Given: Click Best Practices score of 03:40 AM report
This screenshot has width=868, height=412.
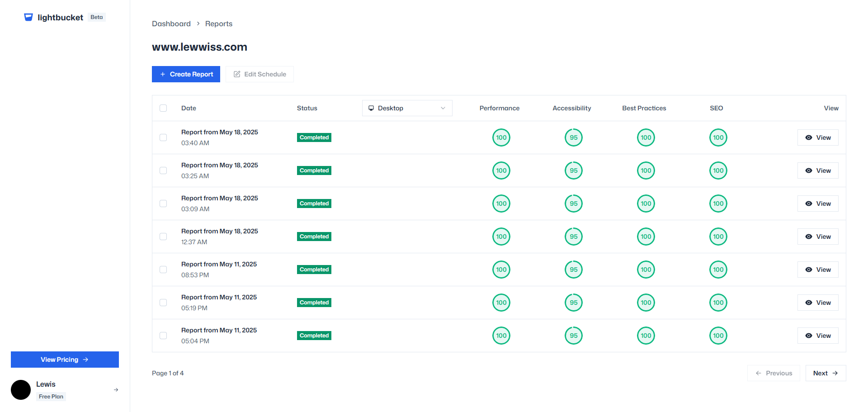Looking at the screenshot, I should (646, 137).
